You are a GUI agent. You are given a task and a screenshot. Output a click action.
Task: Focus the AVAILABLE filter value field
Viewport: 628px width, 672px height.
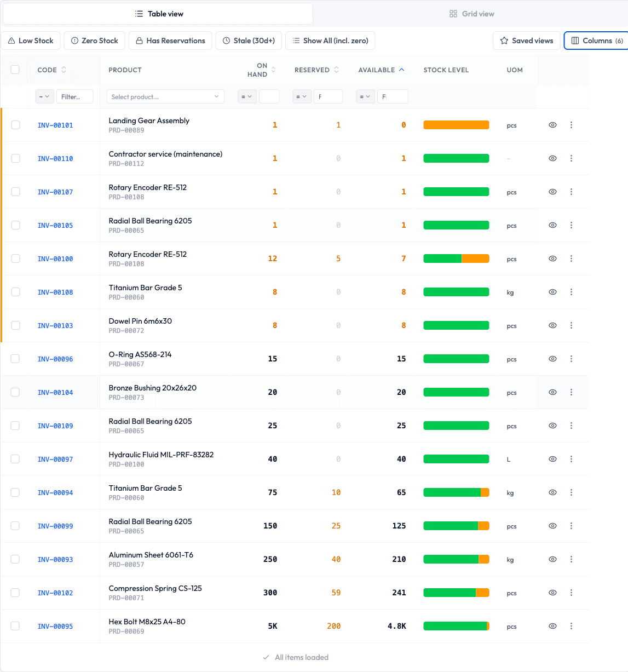click(393, 96)
